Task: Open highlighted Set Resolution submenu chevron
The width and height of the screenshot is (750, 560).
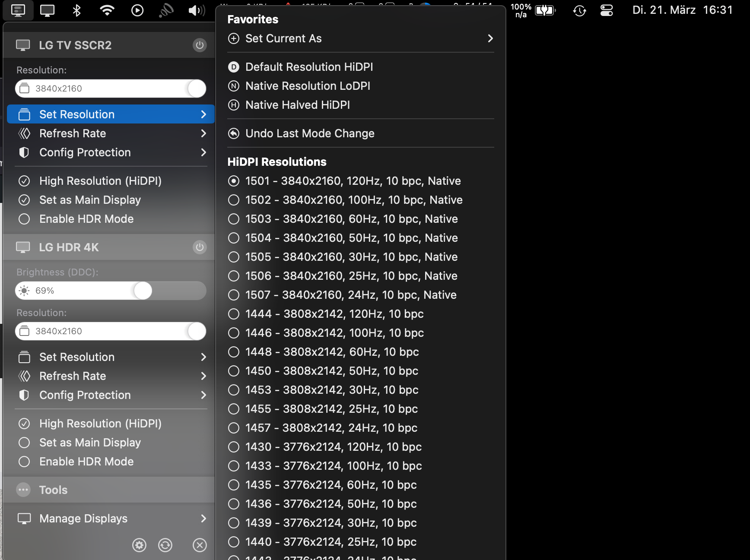Action: 204,114
